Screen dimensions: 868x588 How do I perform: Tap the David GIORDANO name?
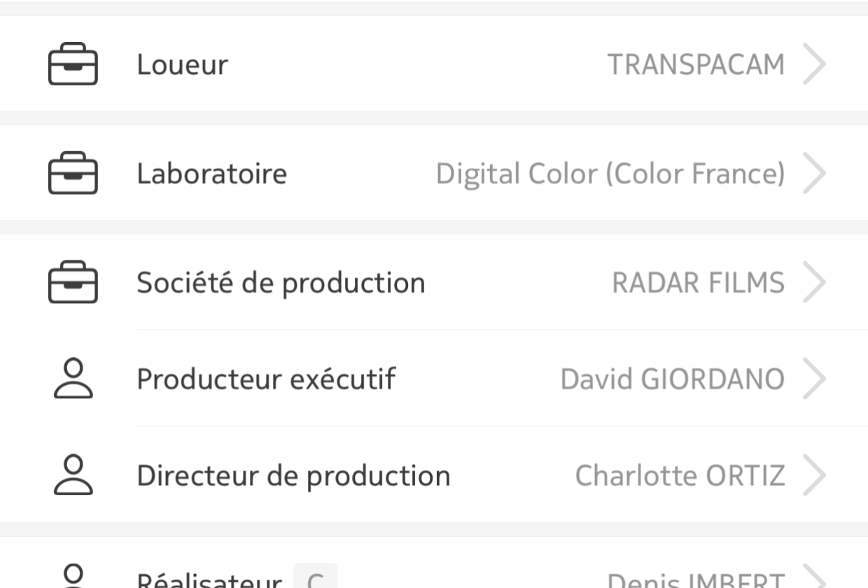click(x=672, y=379)
